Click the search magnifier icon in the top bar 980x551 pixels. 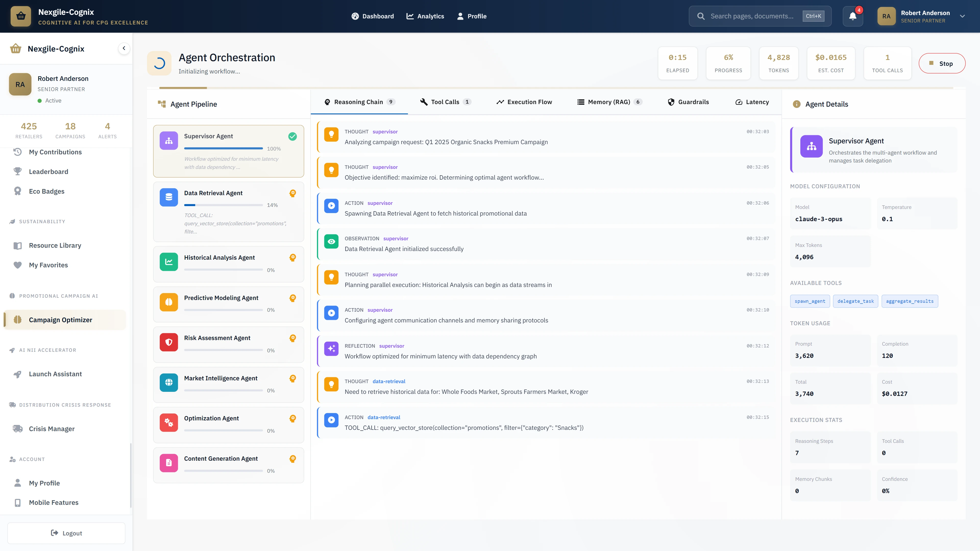click(x=701, y=16)
